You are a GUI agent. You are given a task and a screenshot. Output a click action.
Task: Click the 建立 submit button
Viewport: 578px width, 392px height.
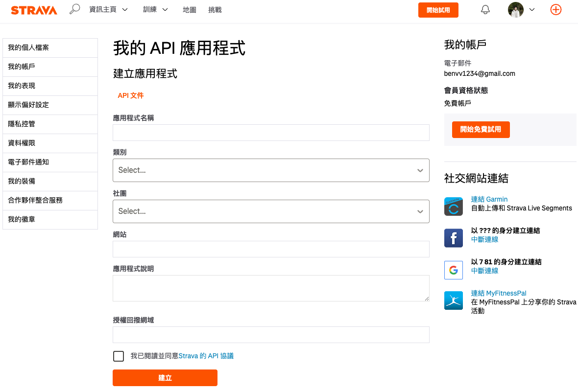coord(165,378)
